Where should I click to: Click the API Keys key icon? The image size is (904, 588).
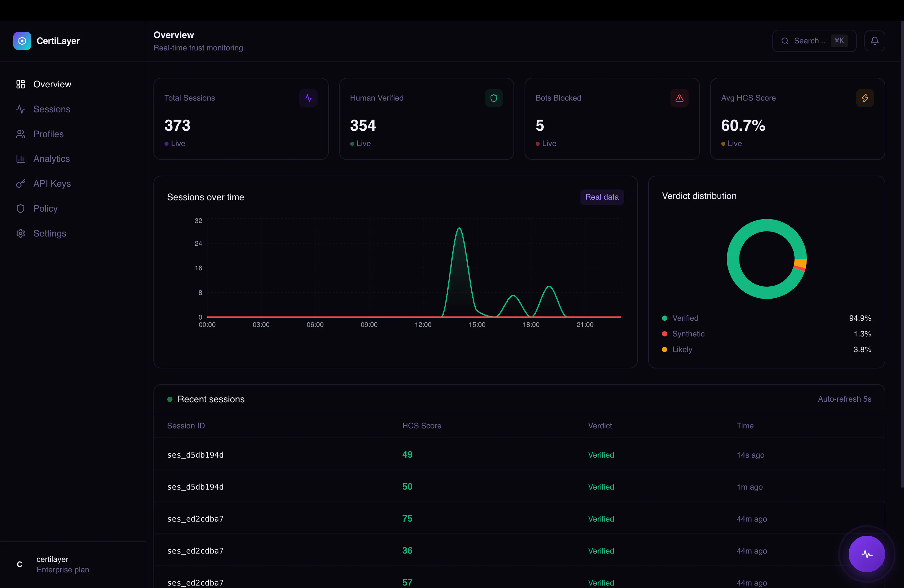[21, 184]
